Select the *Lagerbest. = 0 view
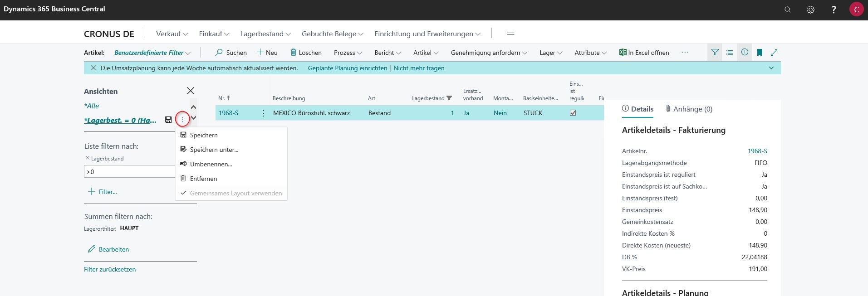868x296 pixels. point(120,120)
